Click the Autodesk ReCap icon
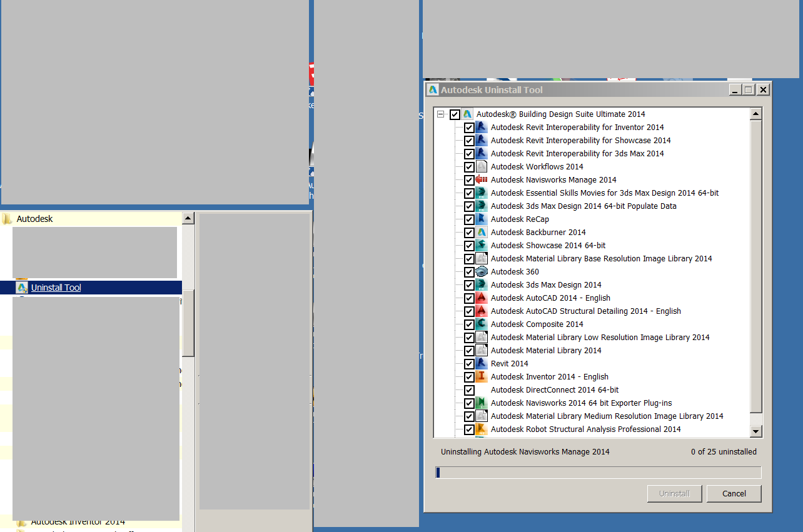803x532 pixels. click(x=481, y=219)
